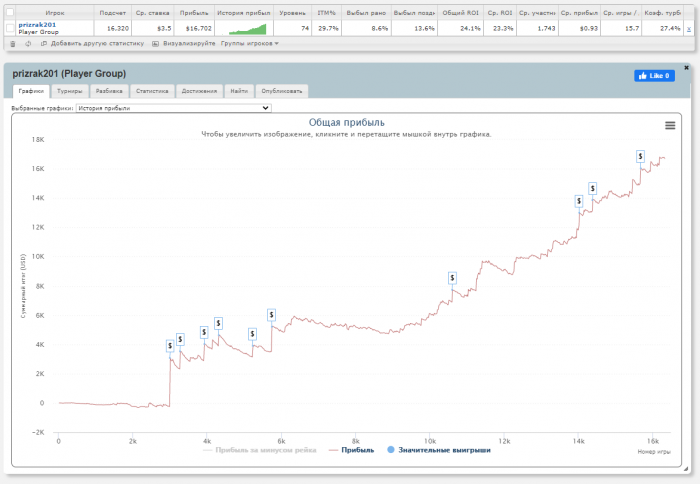Expand the row arrow at table right end
This screenshot has height=484, width=700.
click(x=688, y=29)
